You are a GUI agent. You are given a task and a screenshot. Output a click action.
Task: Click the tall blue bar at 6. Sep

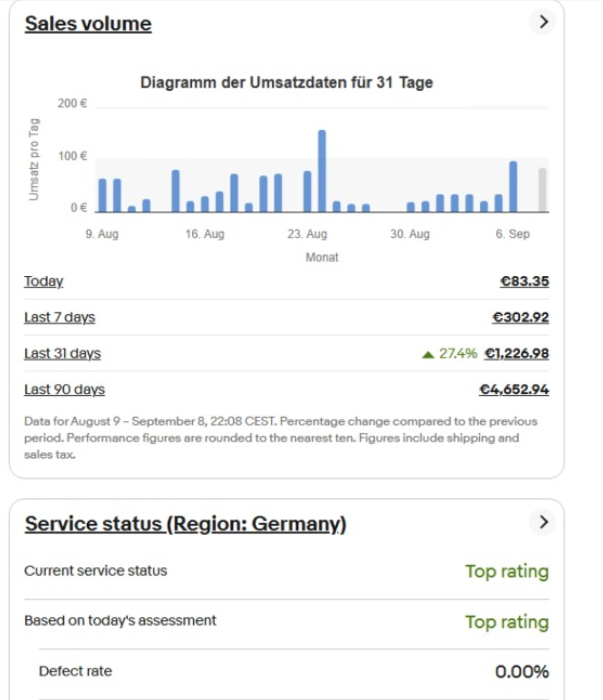pos(513,187)
